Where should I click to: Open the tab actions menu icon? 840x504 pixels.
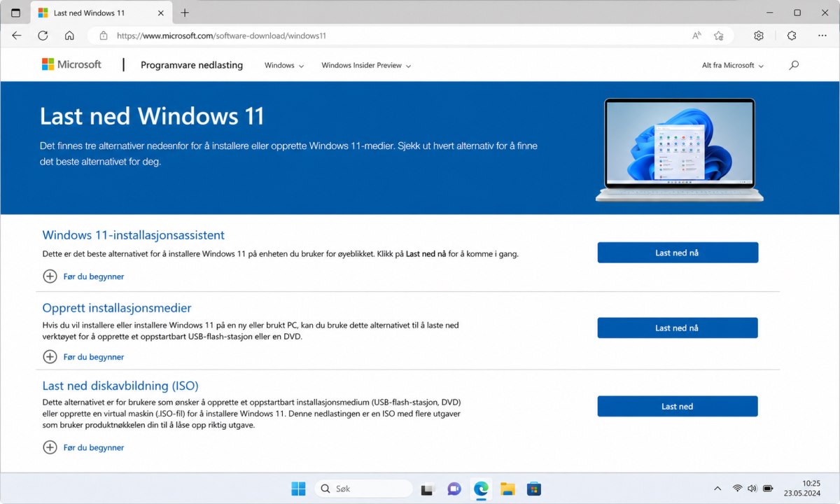click(15, 13)
